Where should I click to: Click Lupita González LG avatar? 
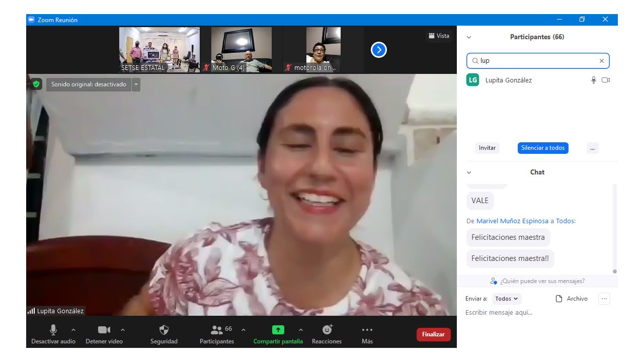[x=472, y=80]
